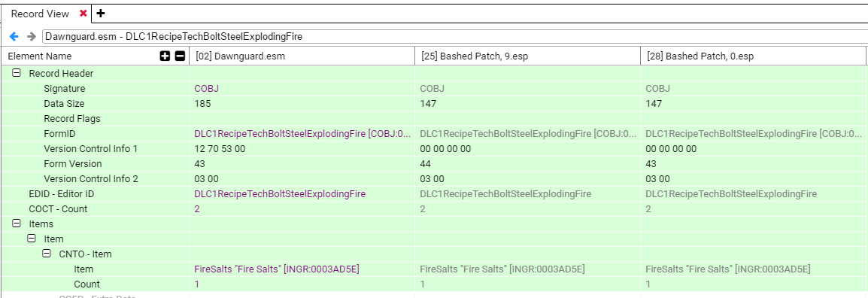Image resolution: width=868 pixels, height=298 pixels.
Task: Collapse the Items node
Action: coord(17,223)
